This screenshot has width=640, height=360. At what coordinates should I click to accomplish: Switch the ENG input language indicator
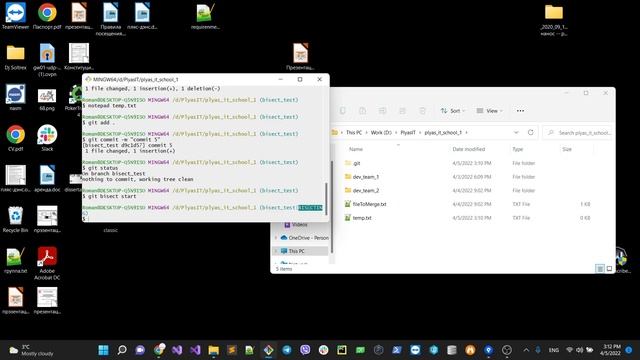[x=553, y=350]
